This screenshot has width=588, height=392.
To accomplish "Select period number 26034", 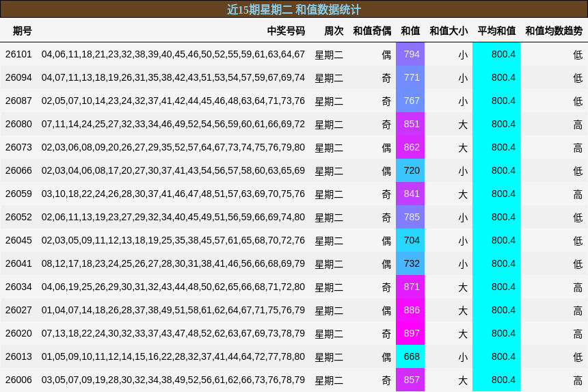I will click(x=18, y=287).
